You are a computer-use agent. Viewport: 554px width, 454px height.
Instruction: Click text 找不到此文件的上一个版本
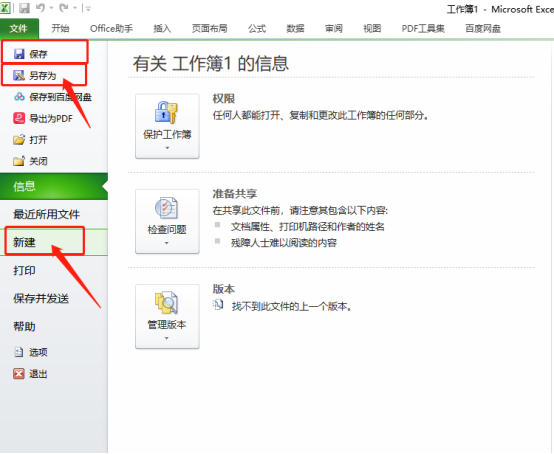(x=291, y=306)
